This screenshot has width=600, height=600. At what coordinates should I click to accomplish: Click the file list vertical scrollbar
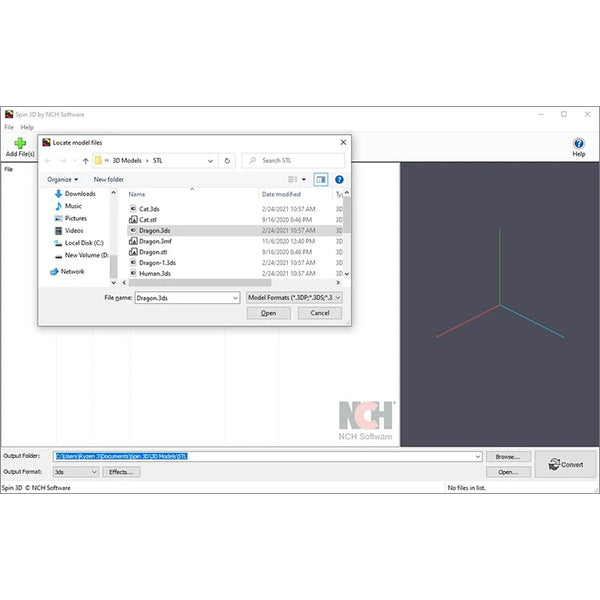347,214
